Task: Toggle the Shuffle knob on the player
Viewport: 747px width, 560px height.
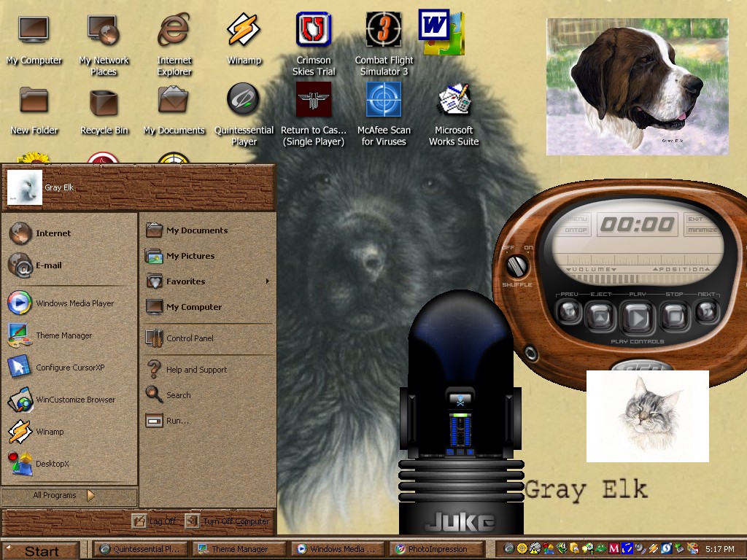Action: tap(516, 266)
